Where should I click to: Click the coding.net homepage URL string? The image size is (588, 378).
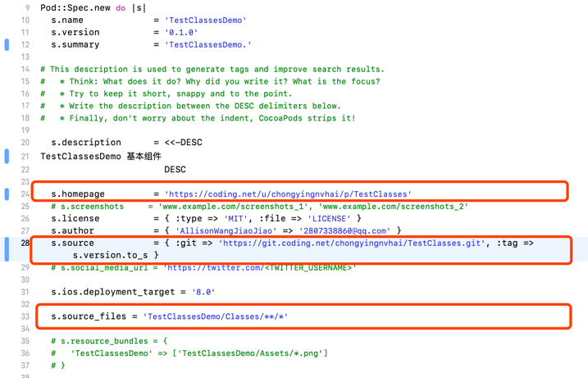288,194
